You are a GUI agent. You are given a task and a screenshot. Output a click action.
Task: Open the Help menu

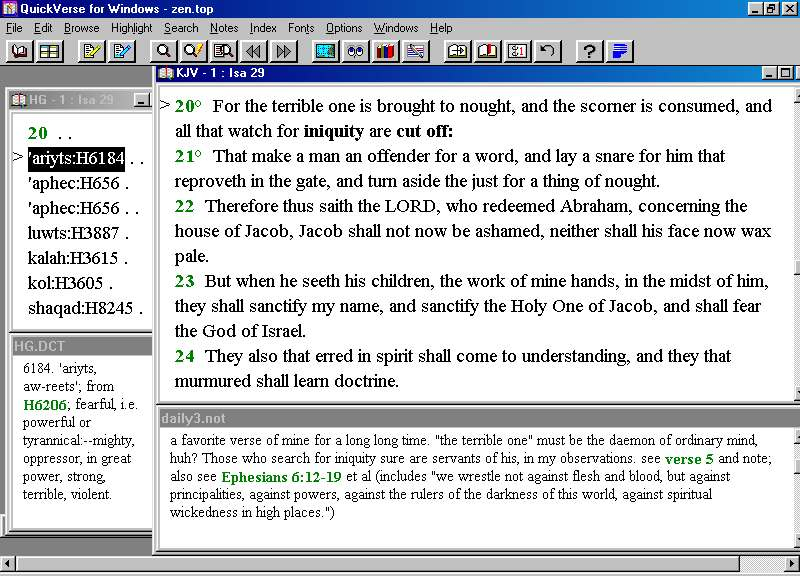tap(441, 28)
